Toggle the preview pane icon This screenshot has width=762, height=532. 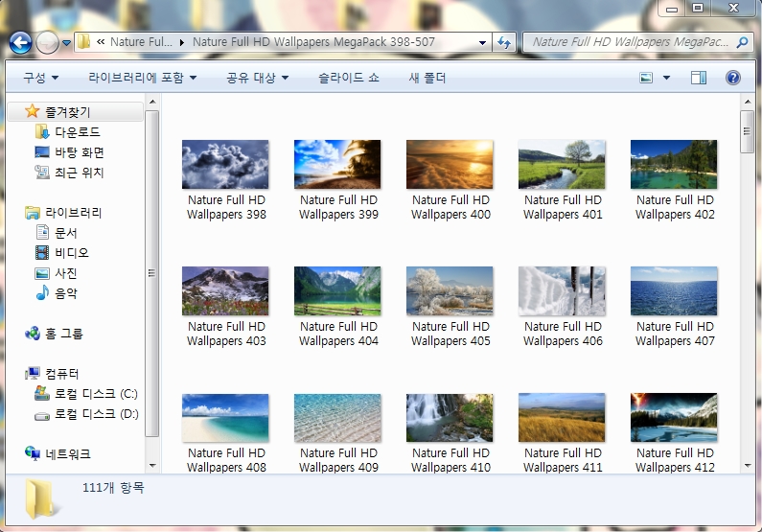click(699, 78)
